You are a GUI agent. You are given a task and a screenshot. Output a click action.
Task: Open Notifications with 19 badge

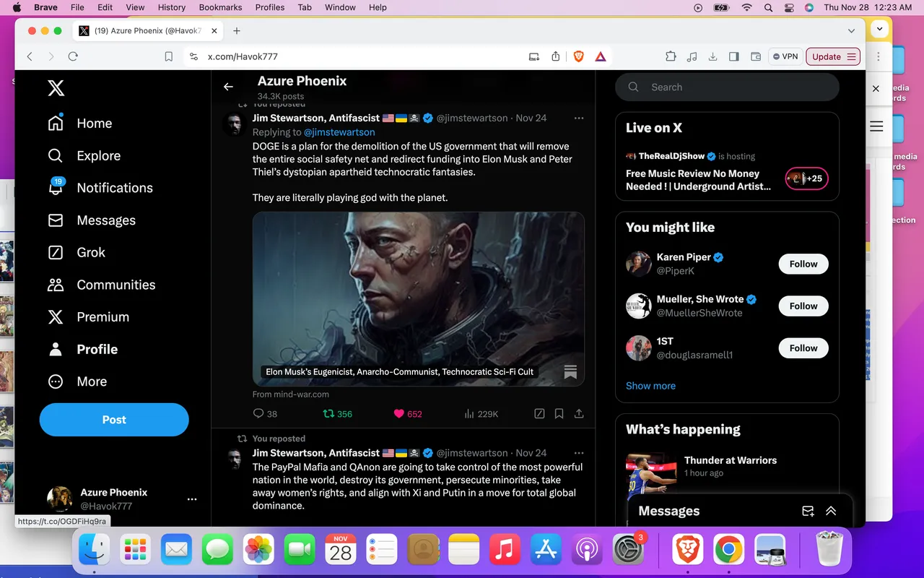click(100, 188)
